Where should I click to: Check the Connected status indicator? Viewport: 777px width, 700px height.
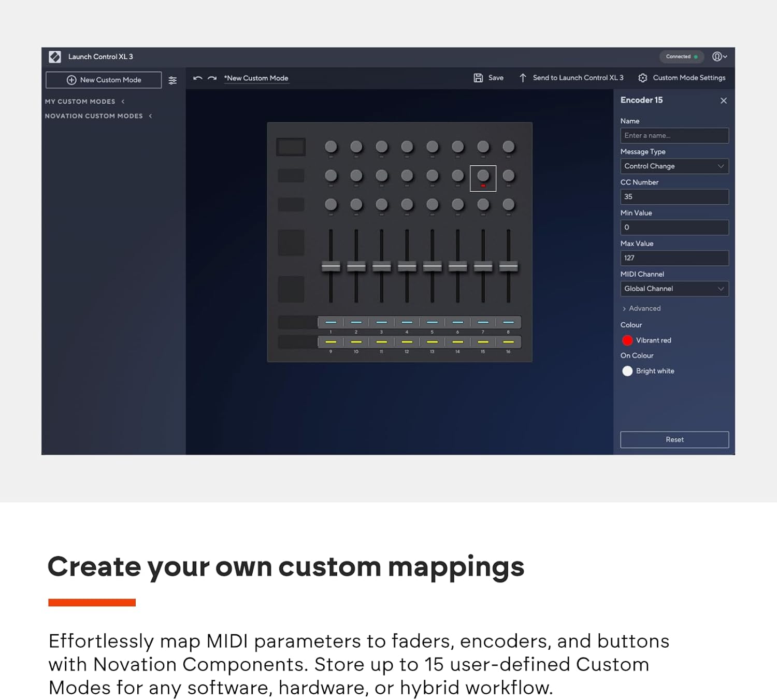pos(681,57)
